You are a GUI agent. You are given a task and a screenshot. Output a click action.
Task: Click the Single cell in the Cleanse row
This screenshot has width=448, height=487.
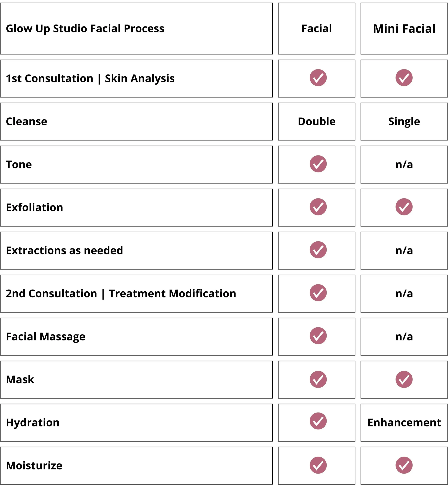click(404, 122)
